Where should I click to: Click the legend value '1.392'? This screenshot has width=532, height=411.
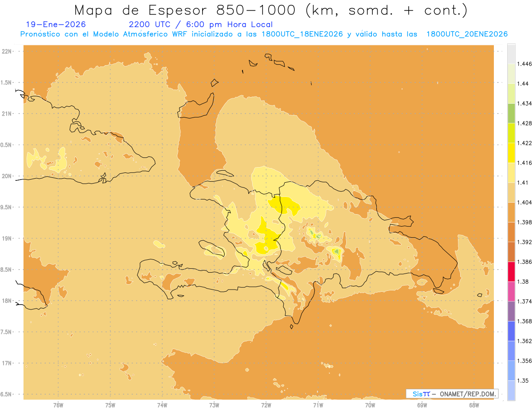coord(524,242)
